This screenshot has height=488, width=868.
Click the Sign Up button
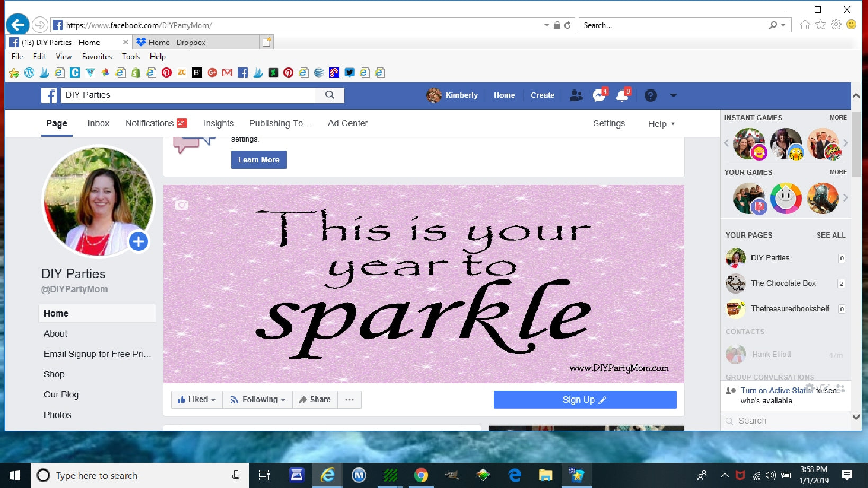pos(585,400)
